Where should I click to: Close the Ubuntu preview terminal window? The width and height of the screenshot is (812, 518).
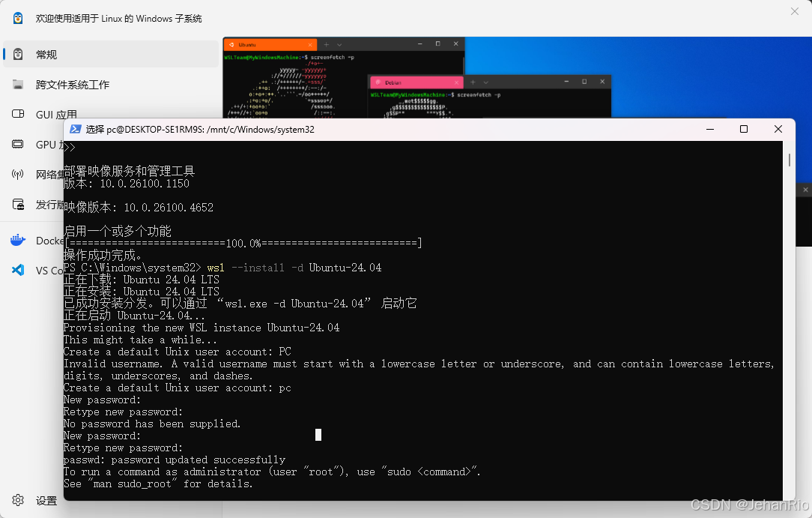click(x=455, y=44)
